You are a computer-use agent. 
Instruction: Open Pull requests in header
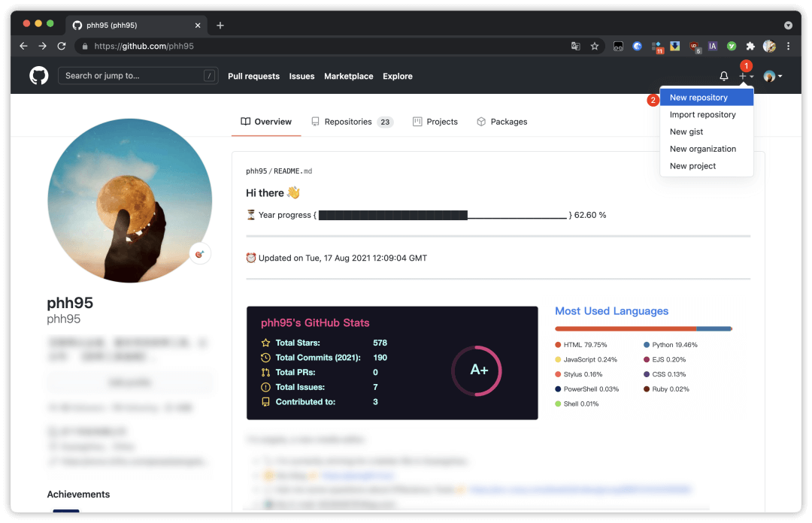254,76
